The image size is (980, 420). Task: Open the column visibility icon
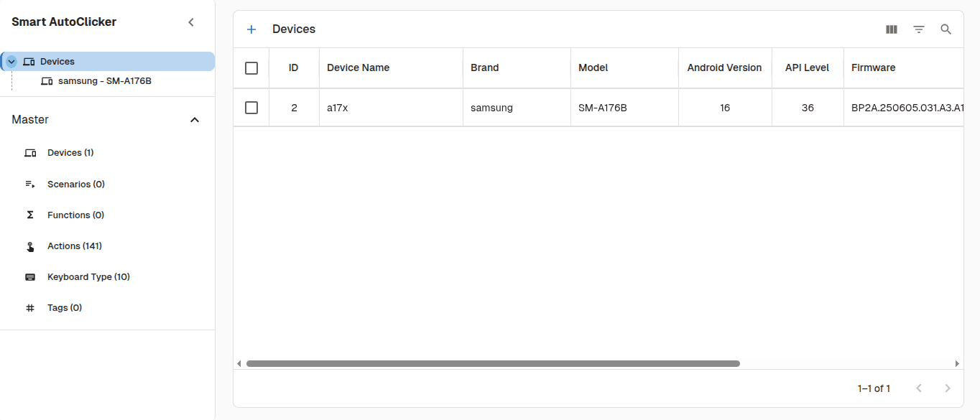coord(892,29)
